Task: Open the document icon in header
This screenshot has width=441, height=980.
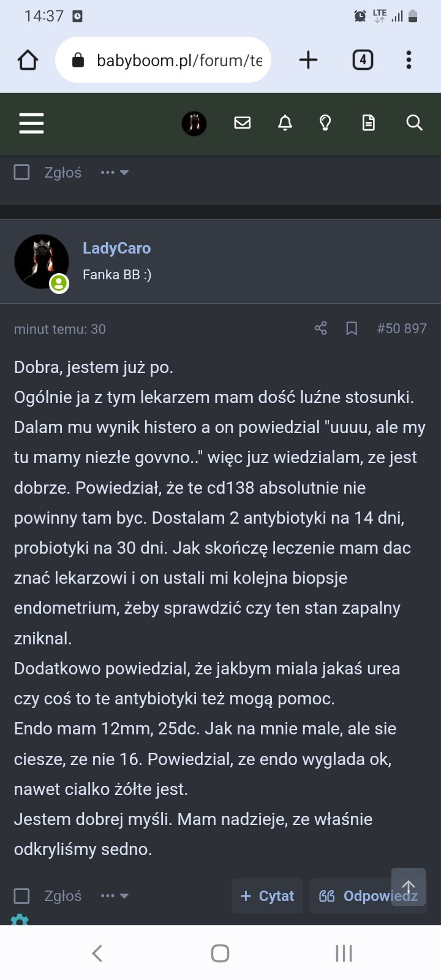Action: tap(368, 123)
